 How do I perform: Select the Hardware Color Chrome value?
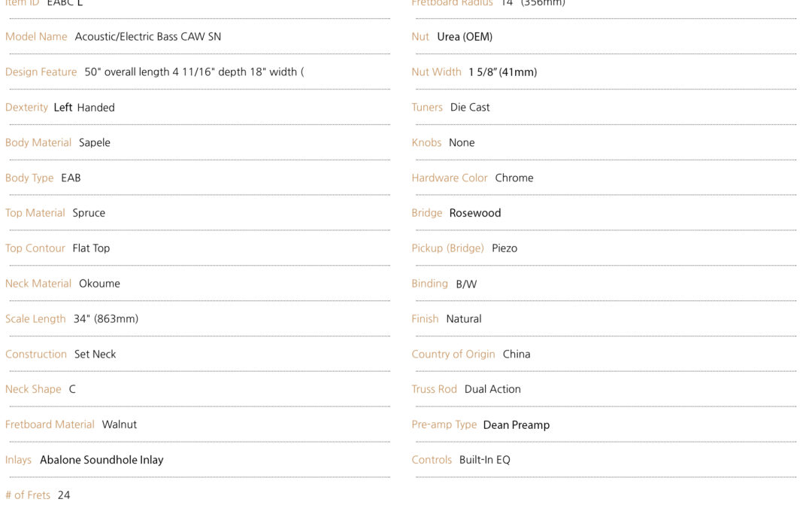click(514, 178)
